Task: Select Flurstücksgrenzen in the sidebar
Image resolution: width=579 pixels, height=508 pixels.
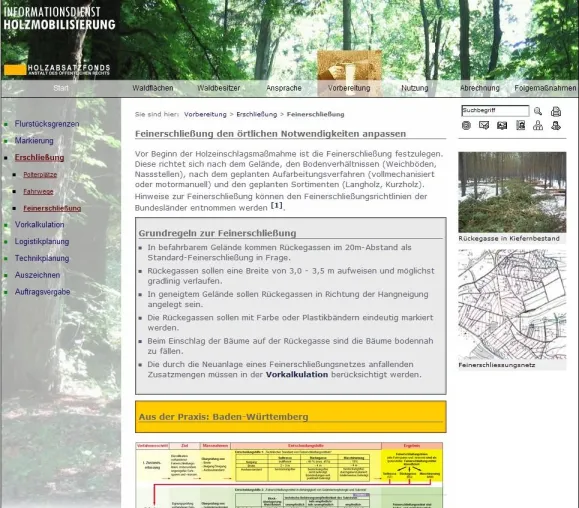Action: coord(47,124)
